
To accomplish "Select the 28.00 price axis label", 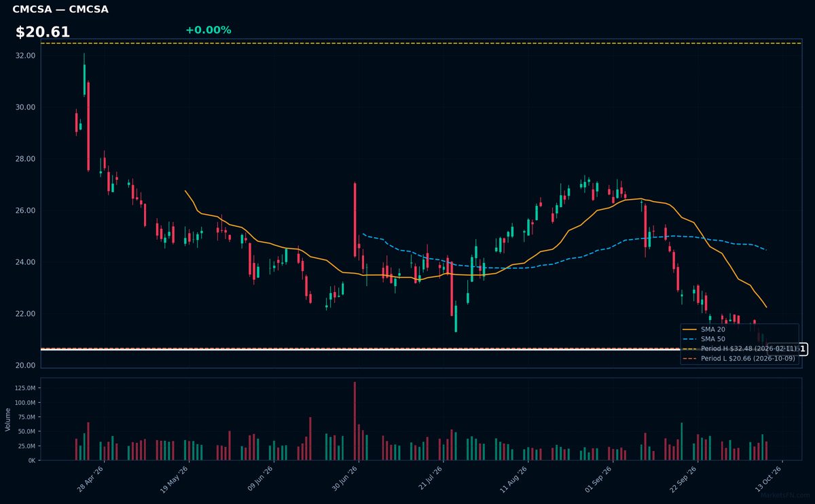I will (25, 159).
